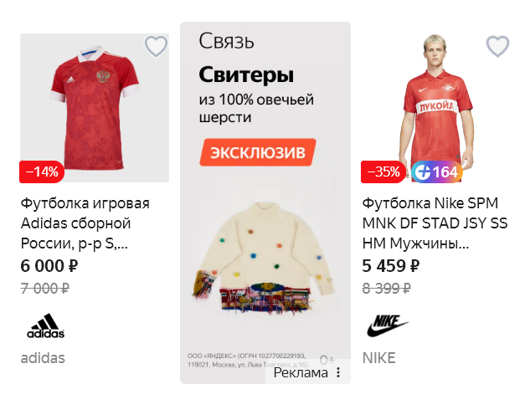The width and height of the screenshot is (525, 420).
Task: Click the Свитеры banner headline
Action: pyautogui.click(x=246, y=74)
